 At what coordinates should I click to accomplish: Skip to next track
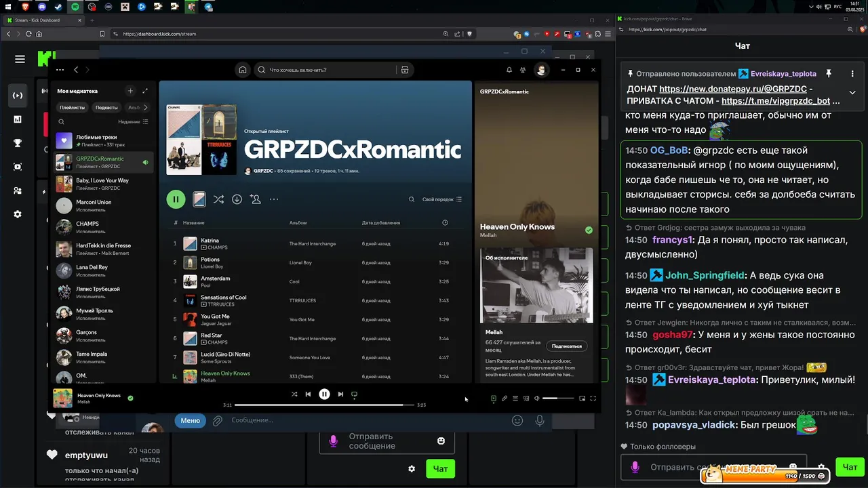coord(340,394)
